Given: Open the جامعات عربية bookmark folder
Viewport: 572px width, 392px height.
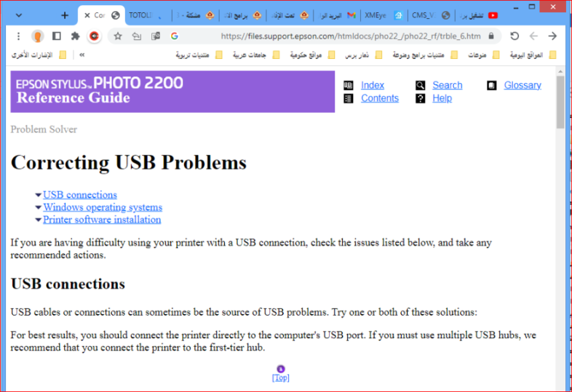Looking at the screenshot, I should pos(256,55).
